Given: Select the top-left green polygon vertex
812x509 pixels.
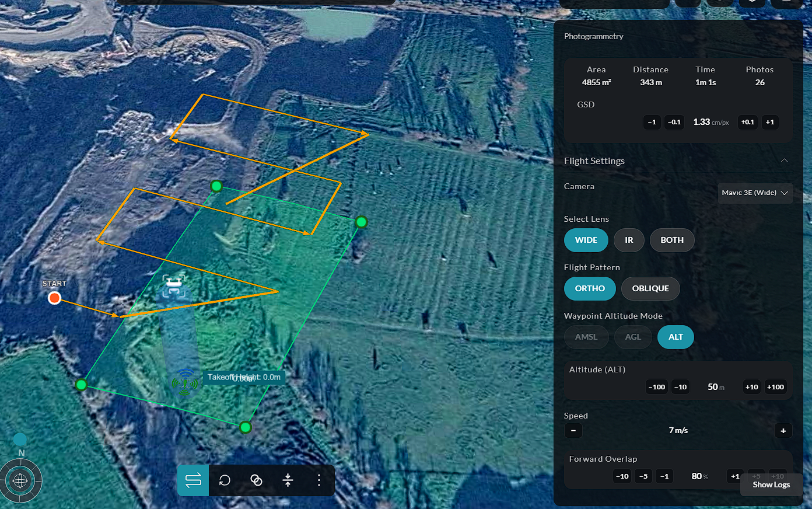Looking at the screenshot, I should (x=216, y=186).
